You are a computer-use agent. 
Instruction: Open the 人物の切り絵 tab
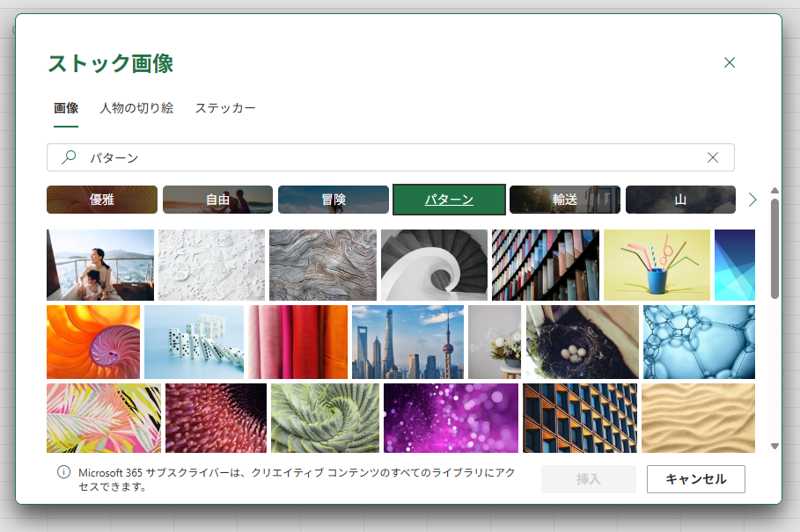136,108
